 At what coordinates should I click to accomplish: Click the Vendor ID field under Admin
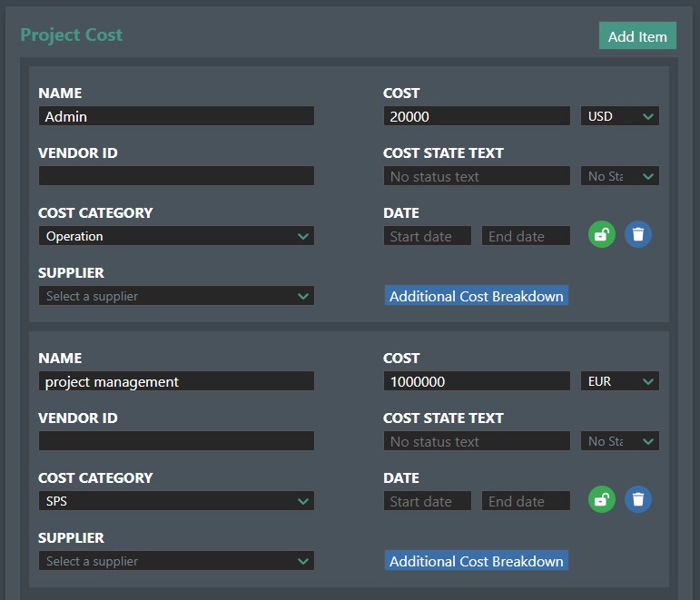[176, 176]
